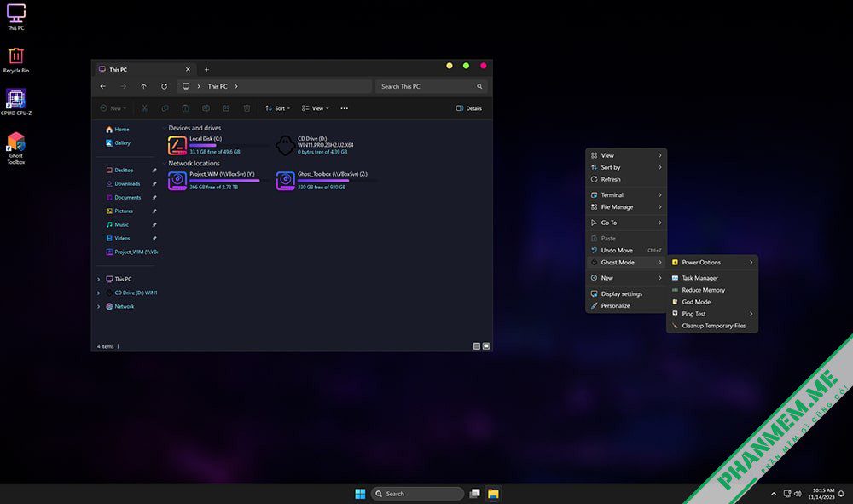Choose Refresh in the context menu
The image size is (853, 504).
(x=626, y=179)
